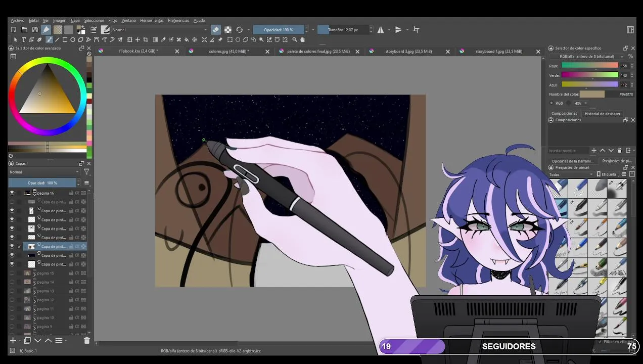Open the brush editor settings

coord(94,30)
